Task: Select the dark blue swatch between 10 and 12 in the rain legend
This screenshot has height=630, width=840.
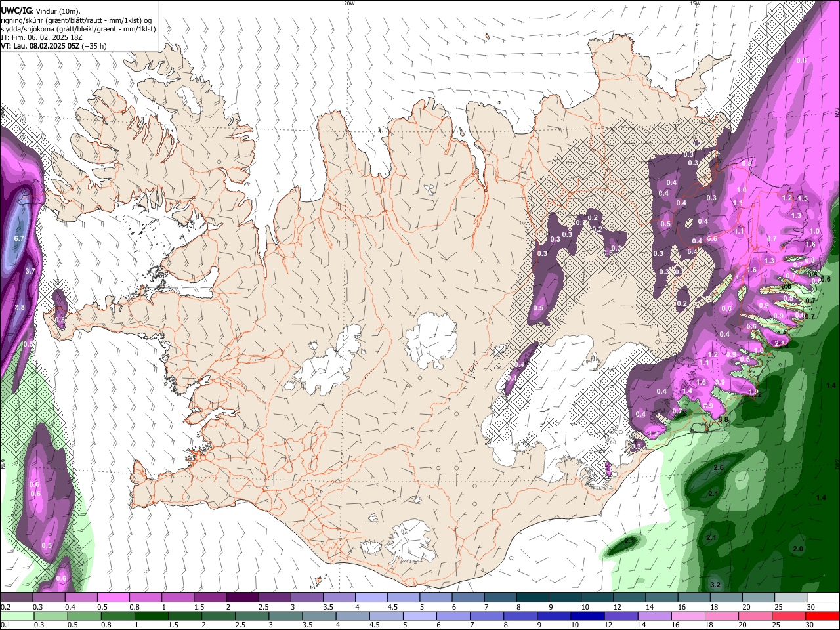Action: click(x=586, y=616)
